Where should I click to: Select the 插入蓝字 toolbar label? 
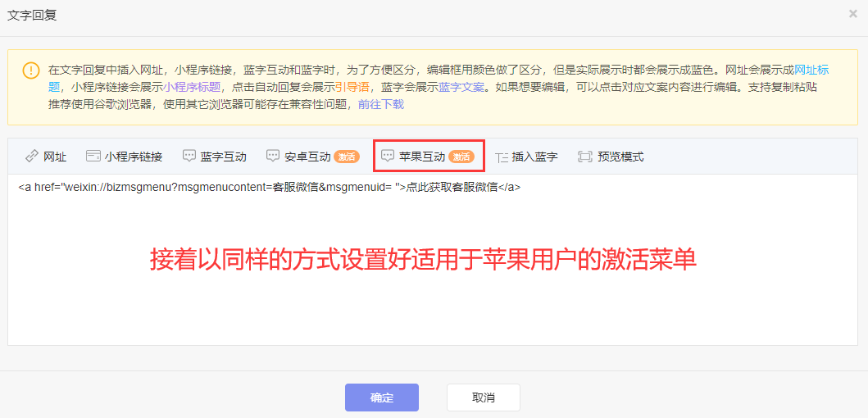click(534, 157)
